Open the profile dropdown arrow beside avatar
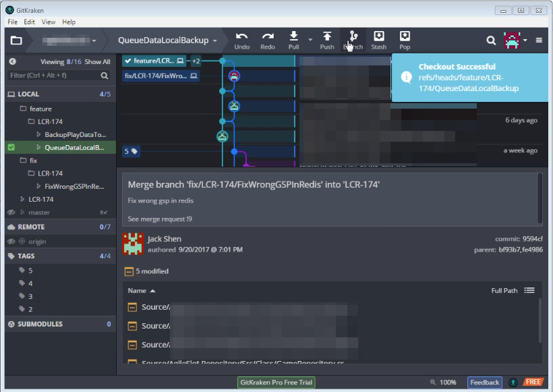The height and width of the screenshot is (392, 553). pos(525,40)
